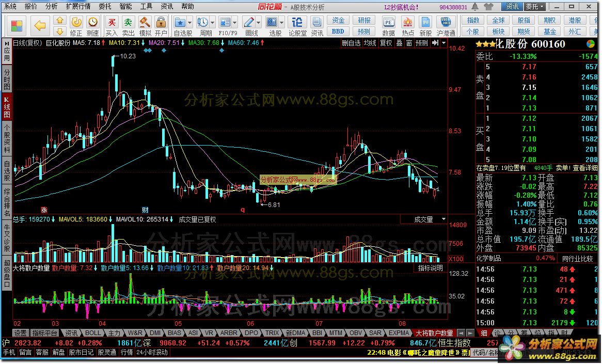
Task: Open 论股堂 discussion forum
Action: pyautogui.click(x=297, y=26)
